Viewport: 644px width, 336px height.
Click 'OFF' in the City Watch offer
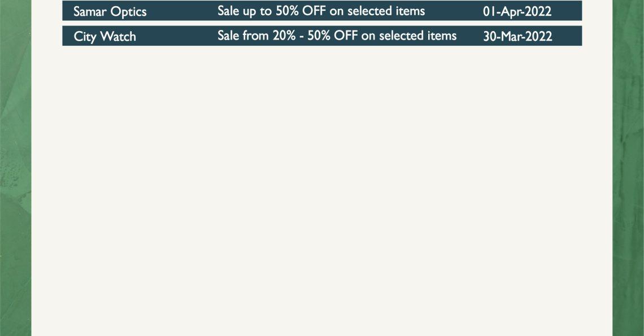(x=345, y=36)
